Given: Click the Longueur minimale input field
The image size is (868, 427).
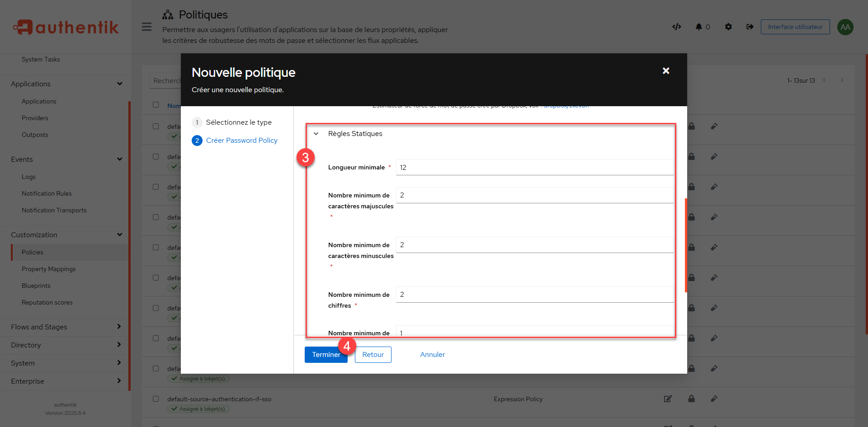Looking at the screenshot, I should coord(534,167).
